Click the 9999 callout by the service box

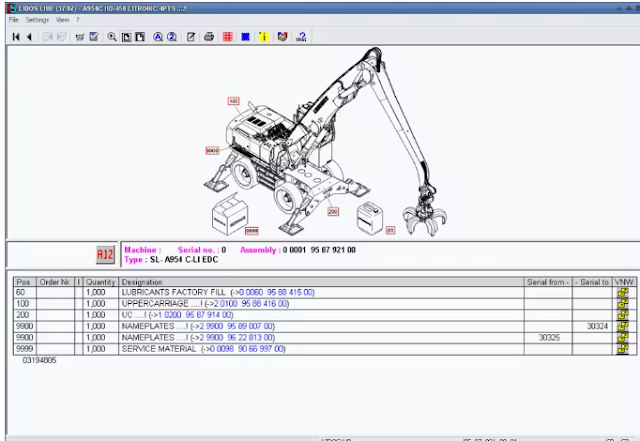(252, 231)
